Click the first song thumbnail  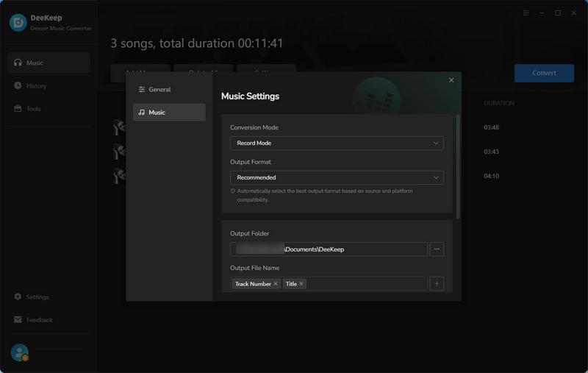(x=119, y=127)
